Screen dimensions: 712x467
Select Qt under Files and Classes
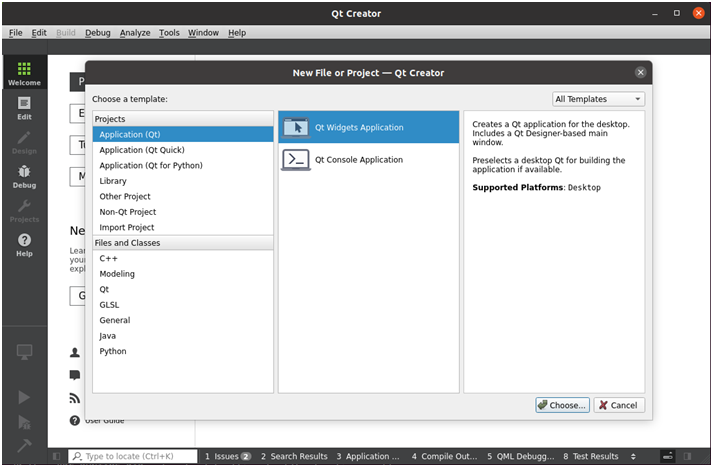(183, 289)
